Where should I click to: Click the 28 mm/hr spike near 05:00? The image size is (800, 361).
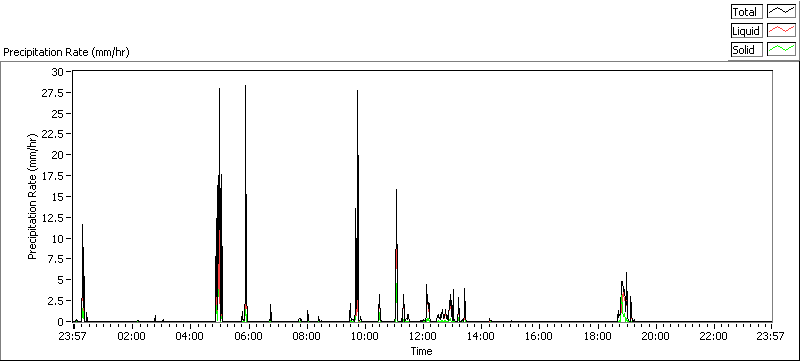tap(219, 204)
